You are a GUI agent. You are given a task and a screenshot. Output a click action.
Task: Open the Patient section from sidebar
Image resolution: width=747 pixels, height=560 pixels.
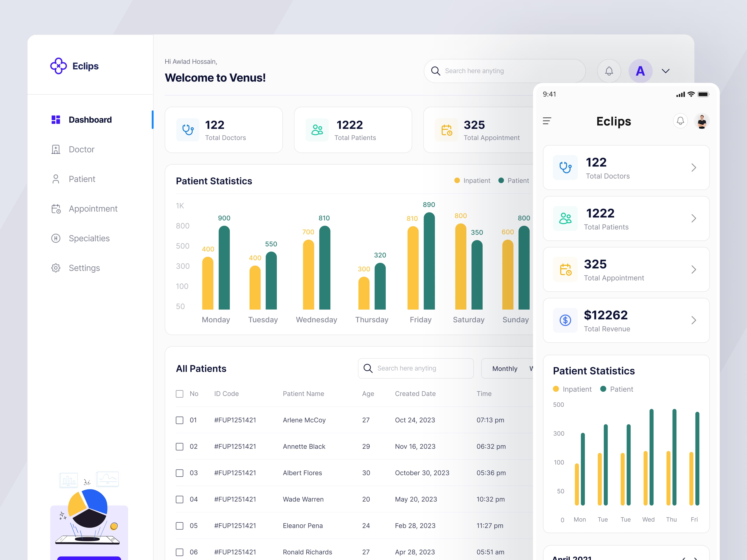click(56, 179)
